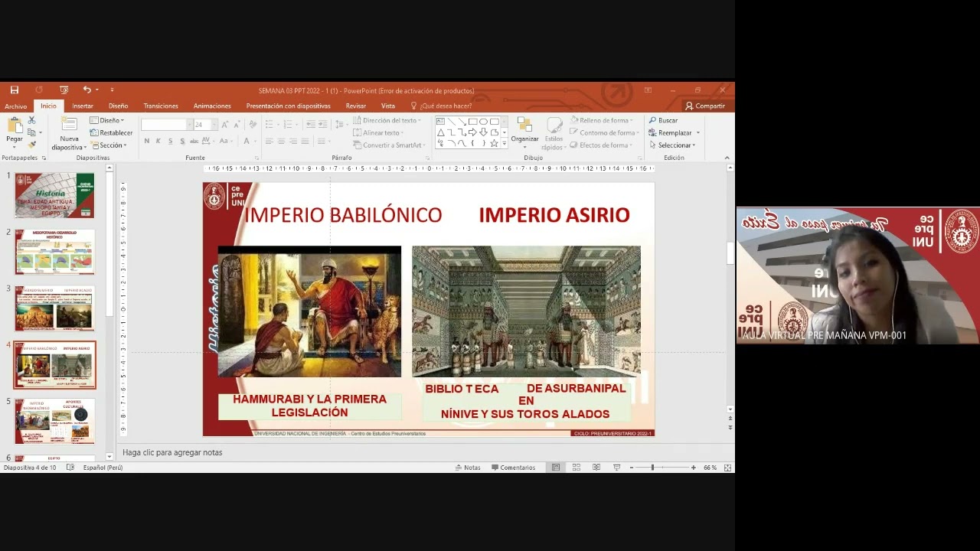Activate the format painter brush
Viewport: 980px width, 551px height.
click(31, 145)
